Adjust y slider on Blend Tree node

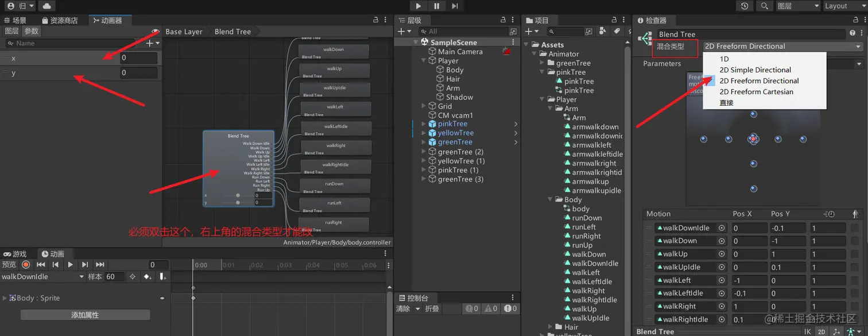click(x=238, y=202)
